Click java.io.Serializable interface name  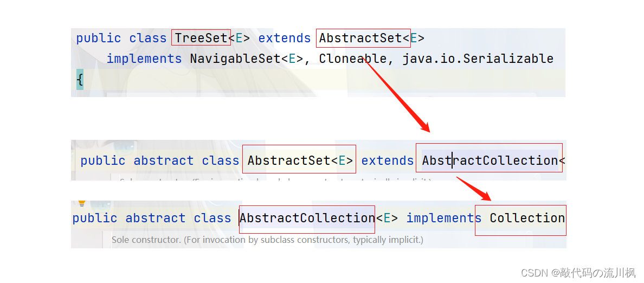[478, 59]
